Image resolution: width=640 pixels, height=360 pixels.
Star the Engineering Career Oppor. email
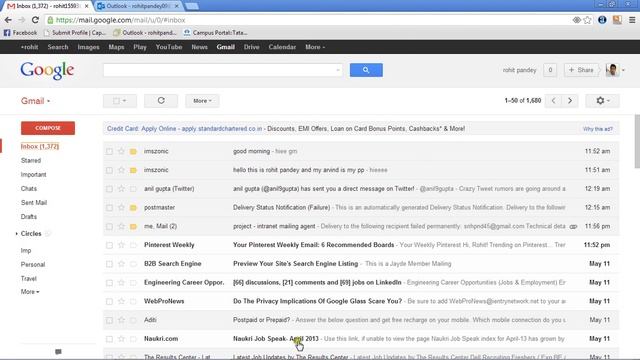click(x=121, y=283)
